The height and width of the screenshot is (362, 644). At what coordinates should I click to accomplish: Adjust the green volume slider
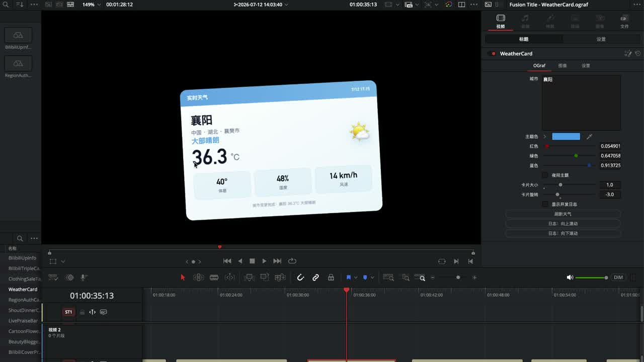pyautogui.click(x=592, y=278)
